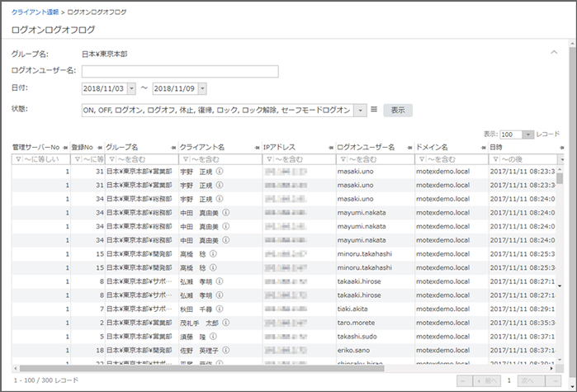577x392 pixels.
Task: Open info icon beside 秋田 千尋
Action: tap(220, 308)
